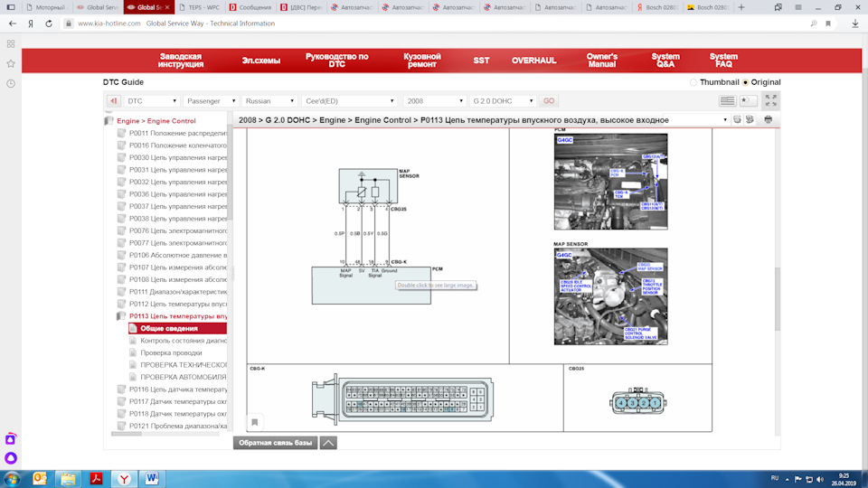Open the 2008 year dropdown
Viewport: 868px width, 488px height.
[433, 101]
